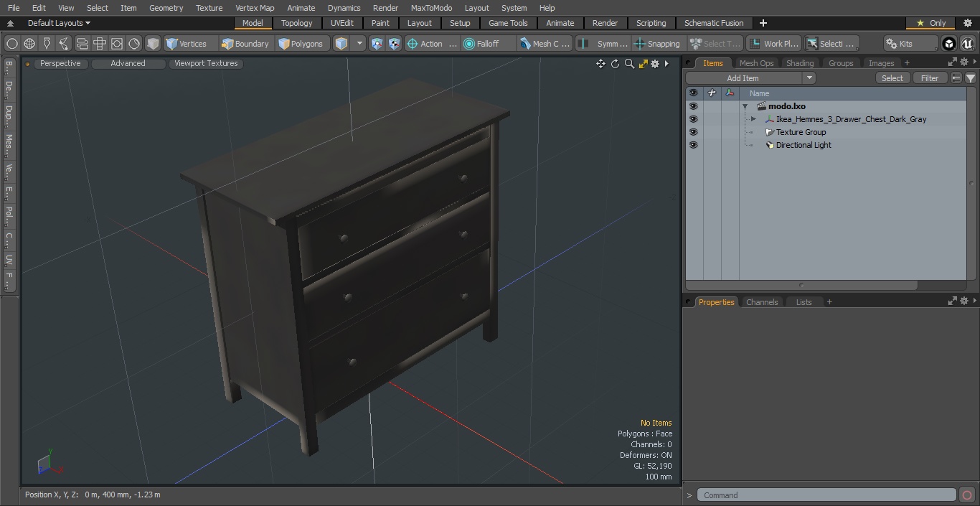
Task: Click the filter funnel icon
Action: (x=971, y=78)
